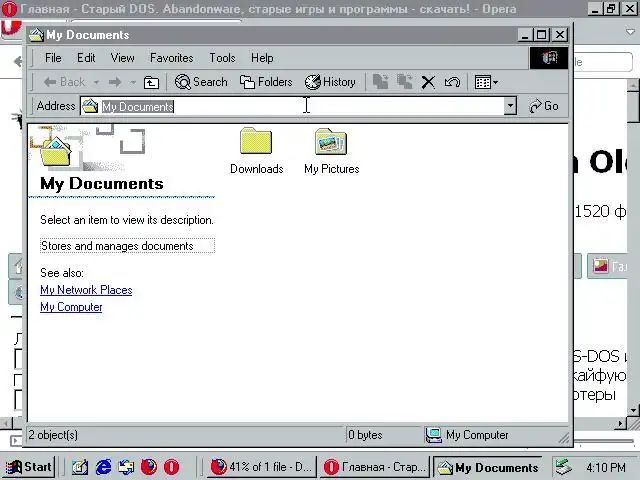The image size is (640, 480).
Task: Click the Copy To toolbar icon
Action: pos(405,82)
